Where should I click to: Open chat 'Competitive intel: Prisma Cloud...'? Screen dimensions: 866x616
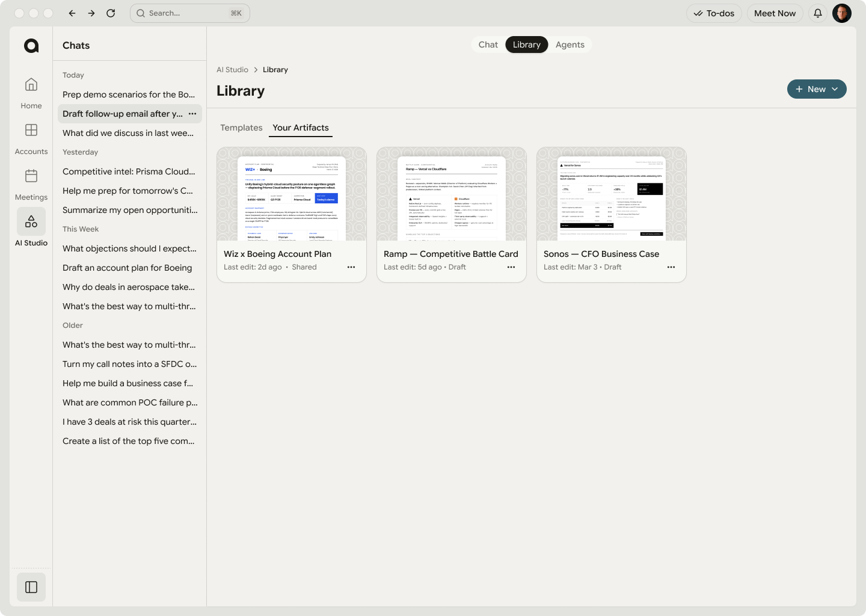(130, 171)
